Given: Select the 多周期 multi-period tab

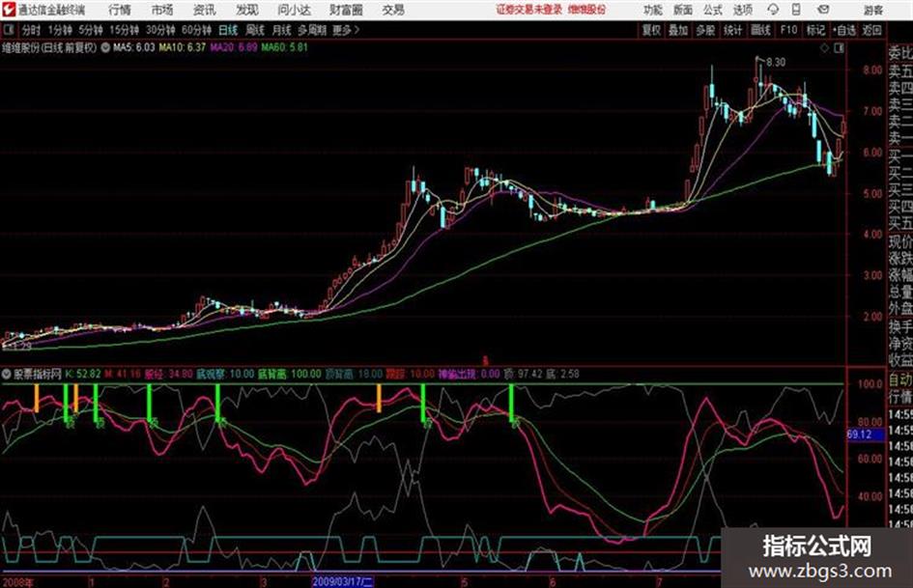Looking at the screenshot, I should tap(313, 30).
